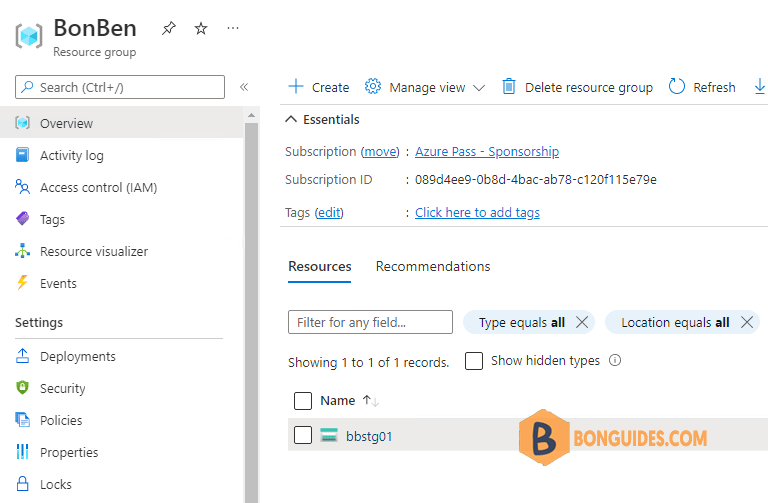This screenshot has width=768, height=503.
Task: Click here to add tags link
Action: [x=477, y=212]
